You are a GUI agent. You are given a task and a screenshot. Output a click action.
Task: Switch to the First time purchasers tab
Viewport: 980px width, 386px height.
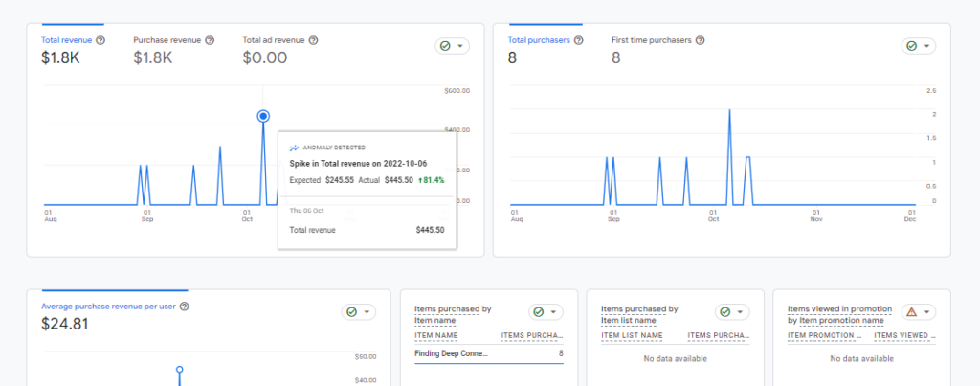tap(652, 40)
